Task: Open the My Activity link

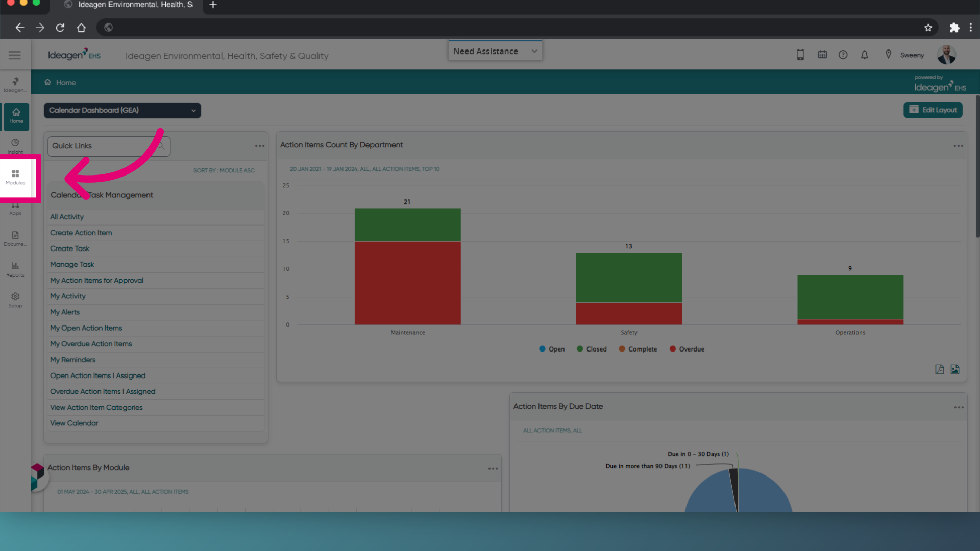Action: [x=67, y=296]
